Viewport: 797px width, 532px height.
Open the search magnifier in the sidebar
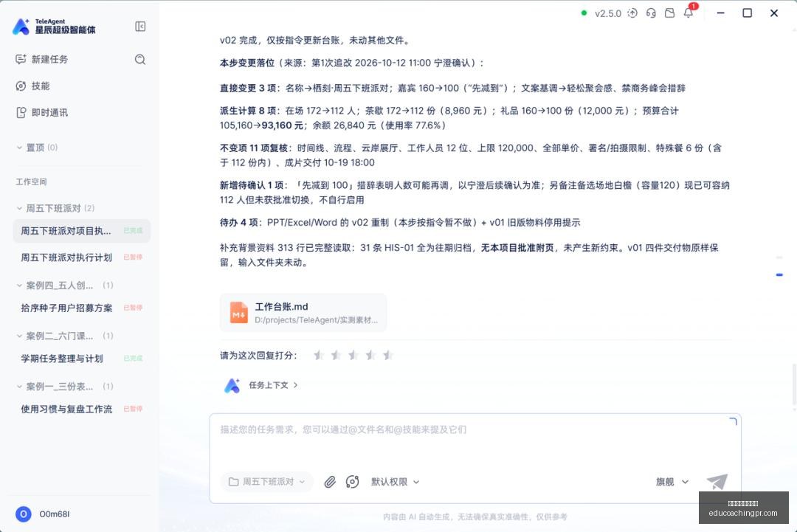click(140, 60)
